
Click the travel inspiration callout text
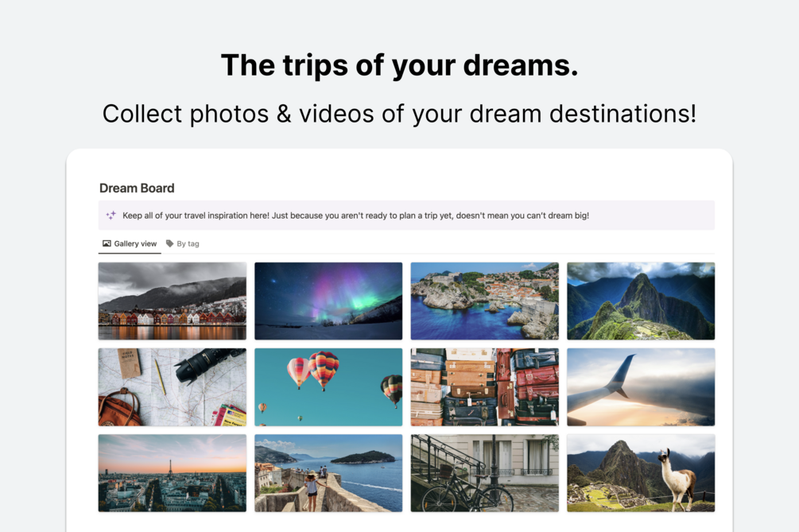(355, 216)
